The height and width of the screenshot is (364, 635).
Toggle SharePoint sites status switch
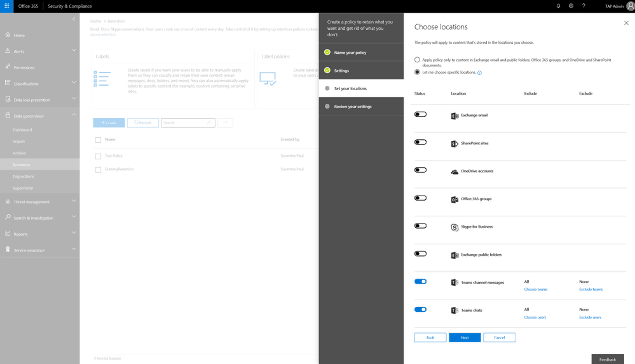[x=420, y=142]
